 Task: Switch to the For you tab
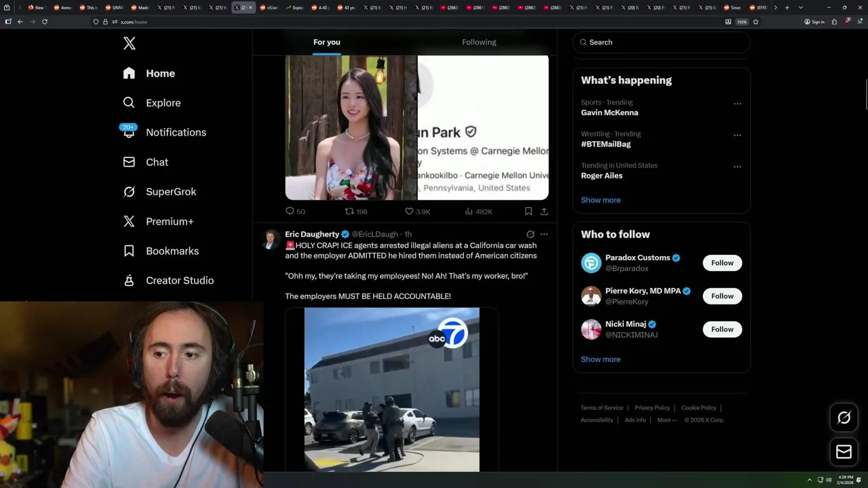[x=327, y=42]
